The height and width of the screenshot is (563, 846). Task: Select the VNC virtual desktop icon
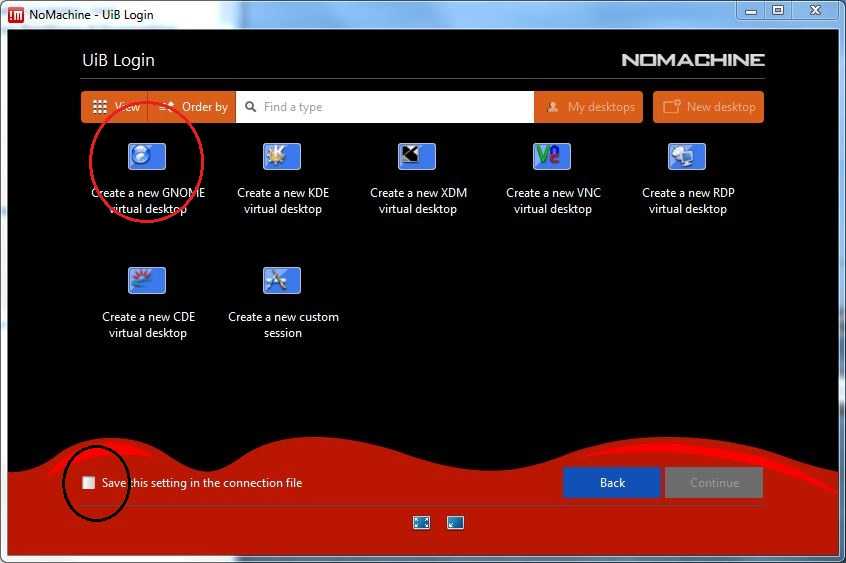(551, 157)
